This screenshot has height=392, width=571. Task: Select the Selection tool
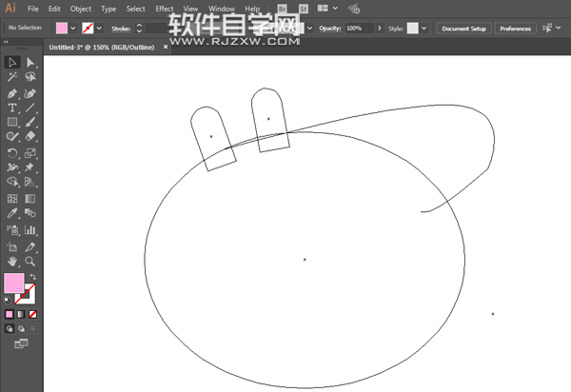tap(12, 63)
